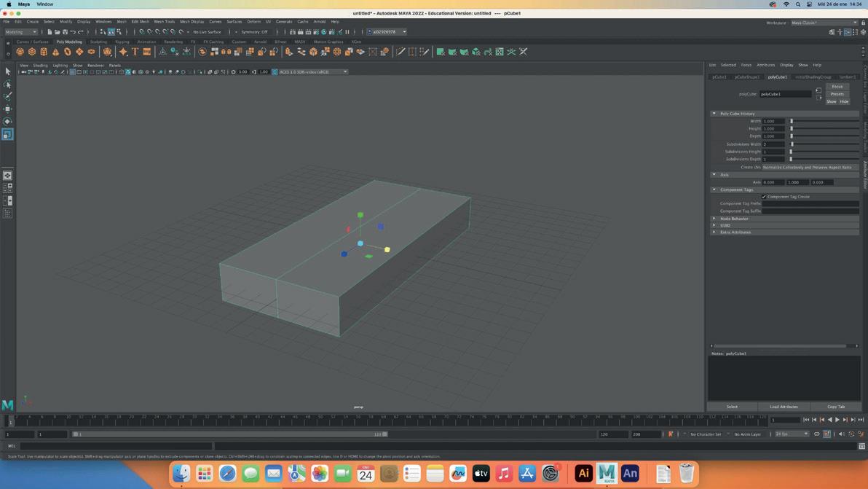Open the ACES color space dropdown

pos(313,72)
